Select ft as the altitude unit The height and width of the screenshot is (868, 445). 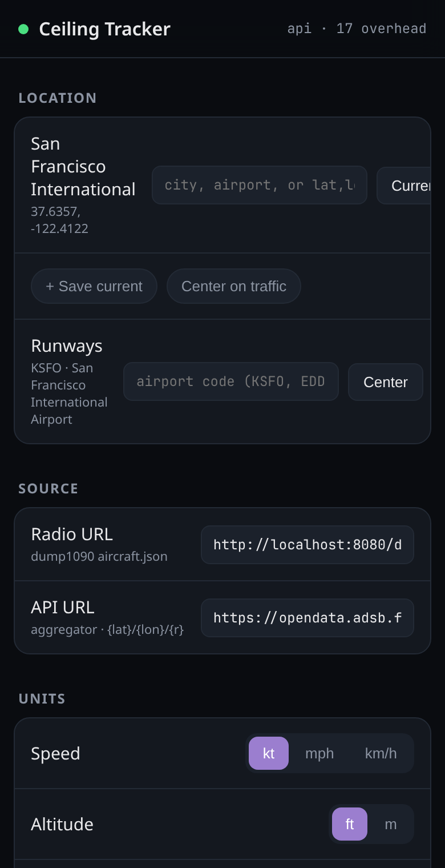pos(350,824)
